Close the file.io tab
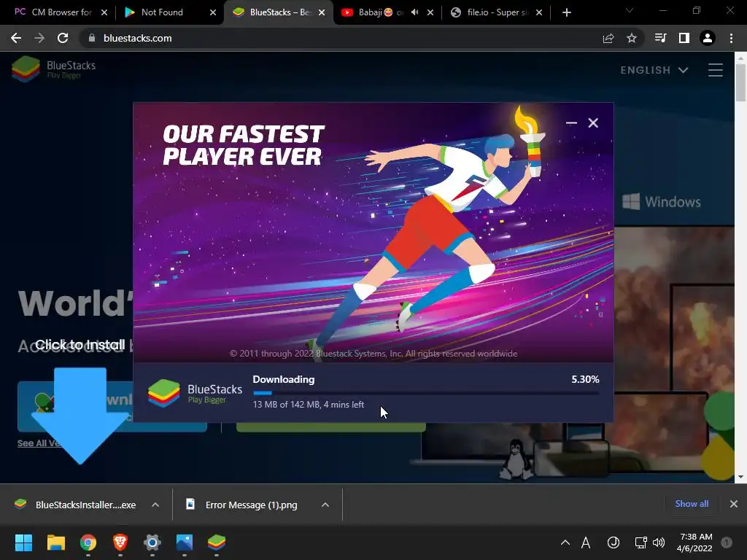The height and width of the screenshot is (560, 747). 539,12
